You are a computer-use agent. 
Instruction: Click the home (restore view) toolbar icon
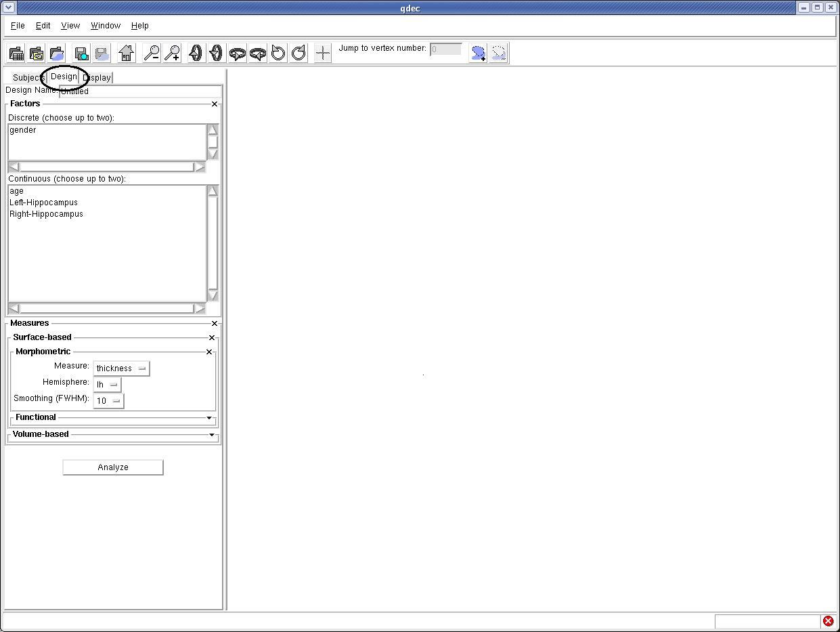pyautogui.click(x=126, y=53)
